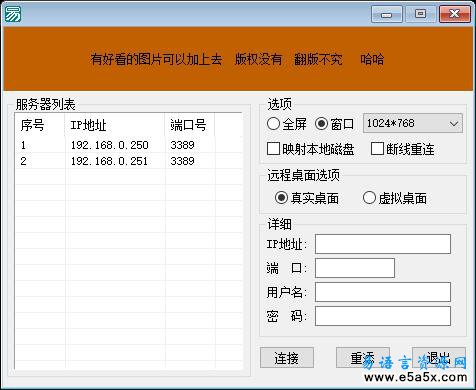Select server row 192.168.0.251
The image size is (476, 390).
[129, 161]
